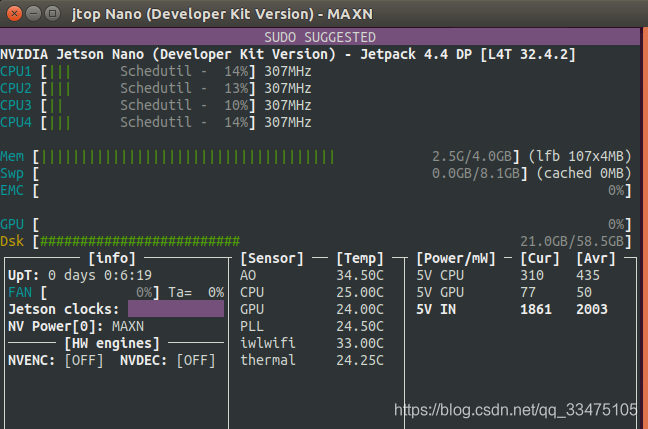The width and height of the screenshot is (648, 429).
Task: Click the [info] panel header
Action: point(112,259)
